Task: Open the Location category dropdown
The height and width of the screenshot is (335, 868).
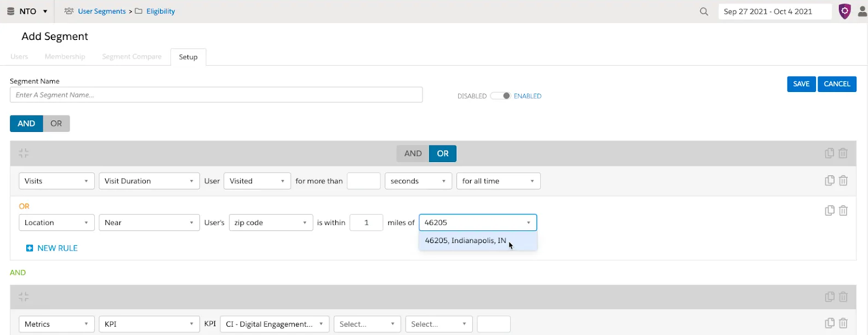Action: coord(56,223)
